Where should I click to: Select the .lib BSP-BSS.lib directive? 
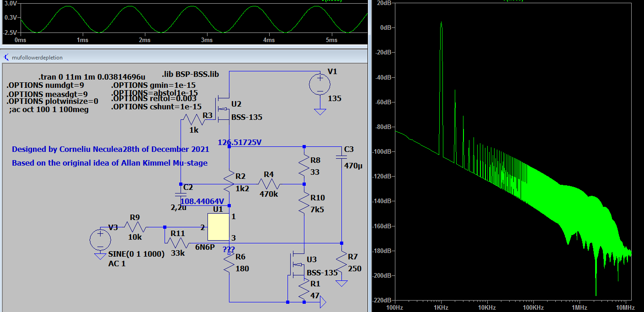191,74
